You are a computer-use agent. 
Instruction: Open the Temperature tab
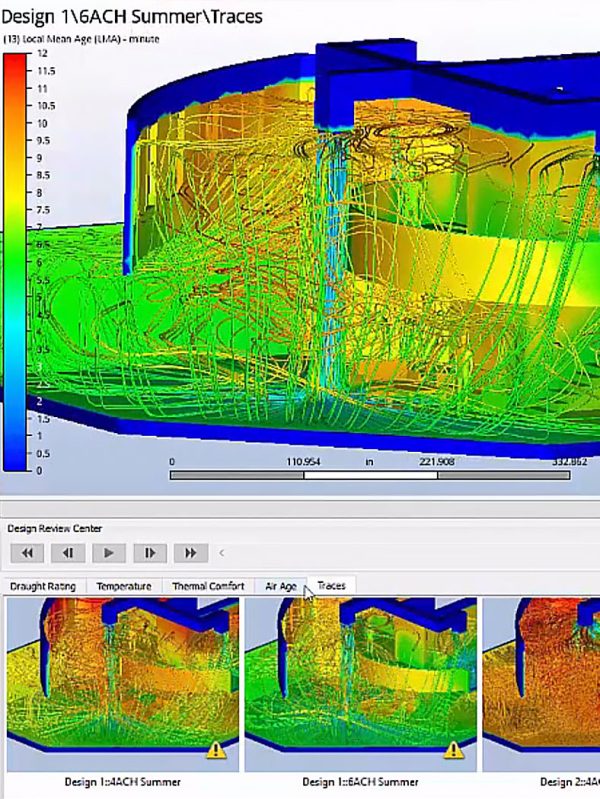click(x=124, y=586)
